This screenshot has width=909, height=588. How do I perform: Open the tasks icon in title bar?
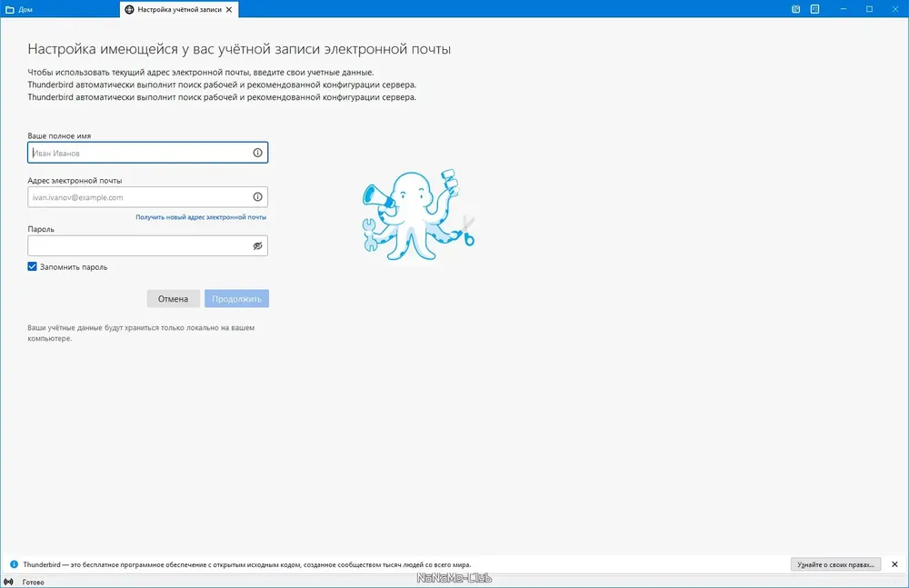point(814,9)
